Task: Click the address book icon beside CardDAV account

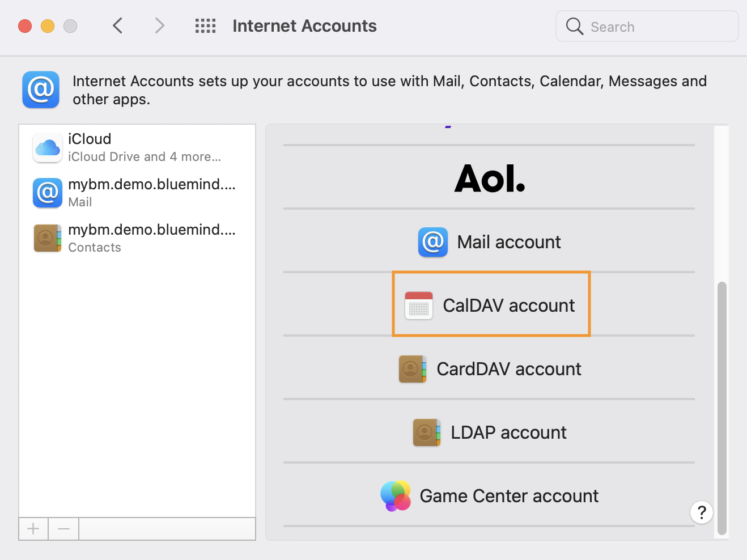Action: click(x=412, y=369)
